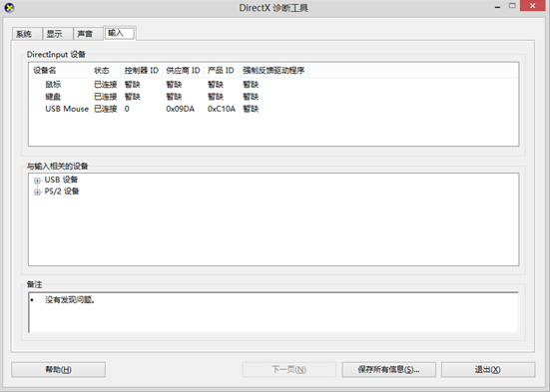Click the 帮助(H) button

(x=58, y=370)
